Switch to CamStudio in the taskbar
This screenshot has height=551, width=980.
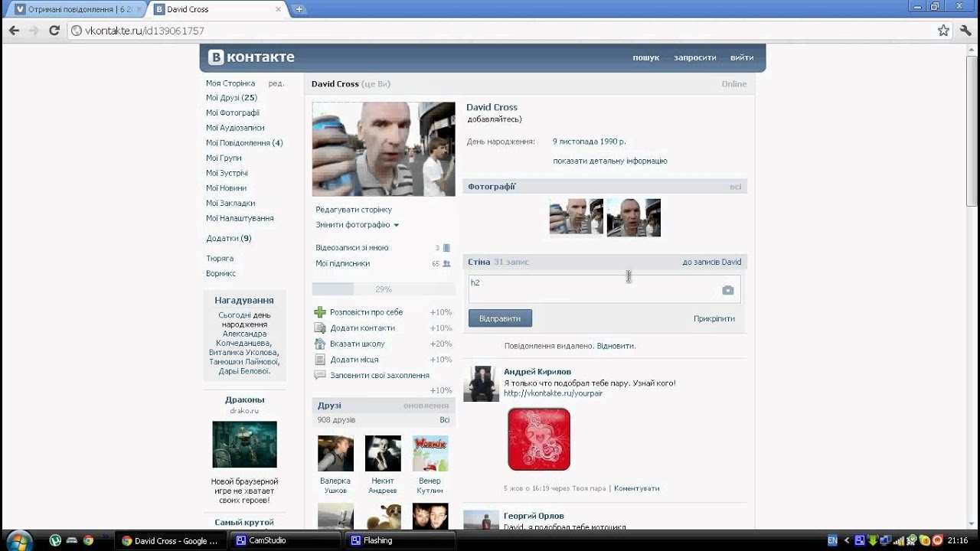tap(286, 540)
